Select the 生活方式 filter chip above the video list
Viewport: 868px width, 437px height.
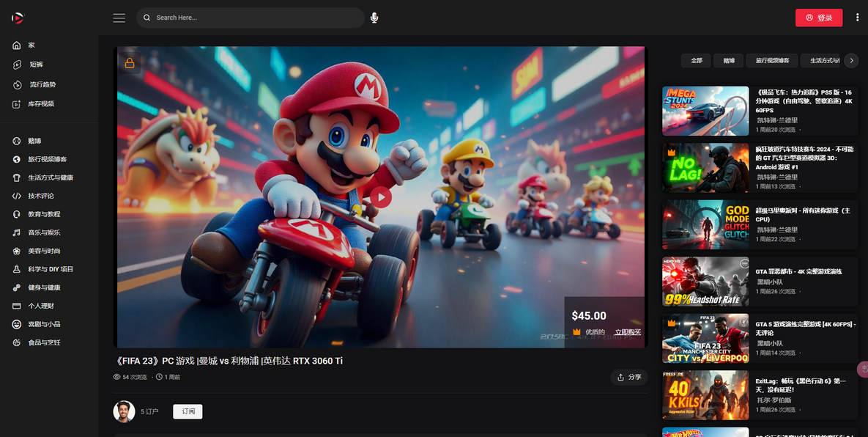pos(821,61)
